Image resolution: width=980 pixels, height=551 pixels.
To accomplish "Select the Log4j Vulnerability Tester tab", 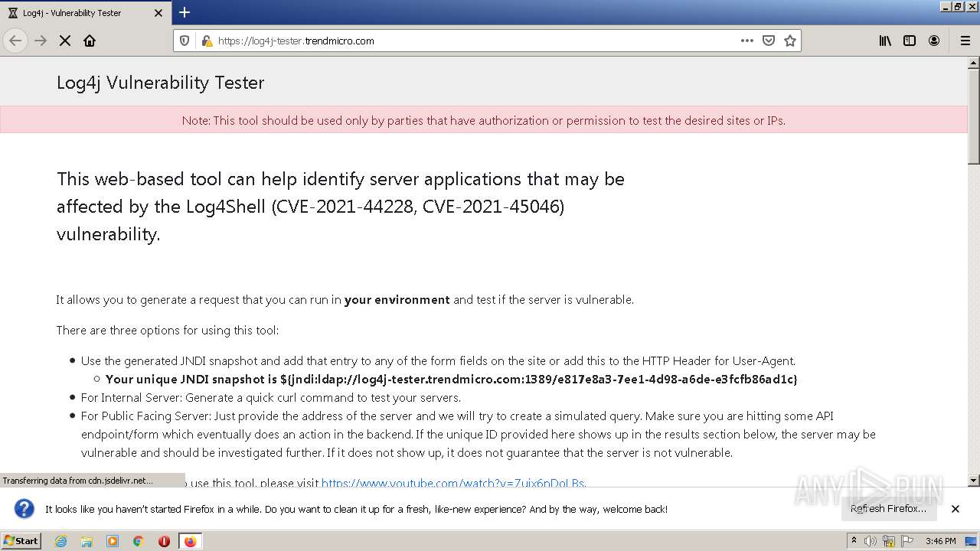I will point(84,13).
